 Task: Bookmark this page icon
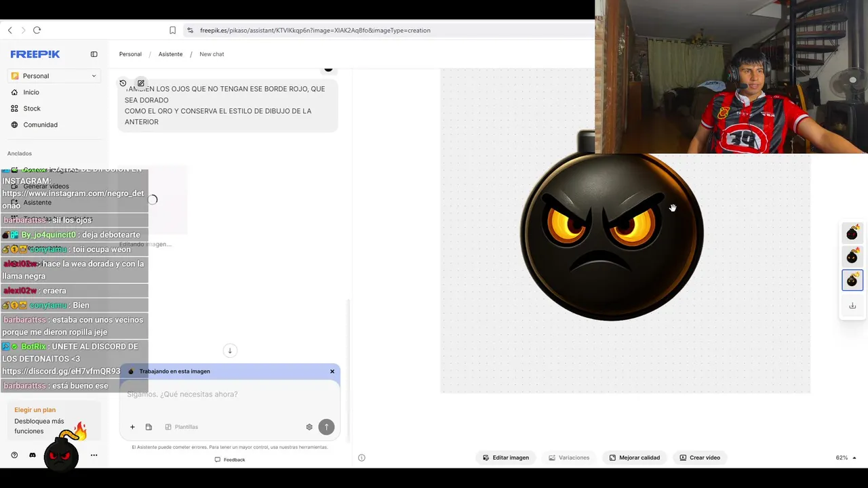(172, 30)
